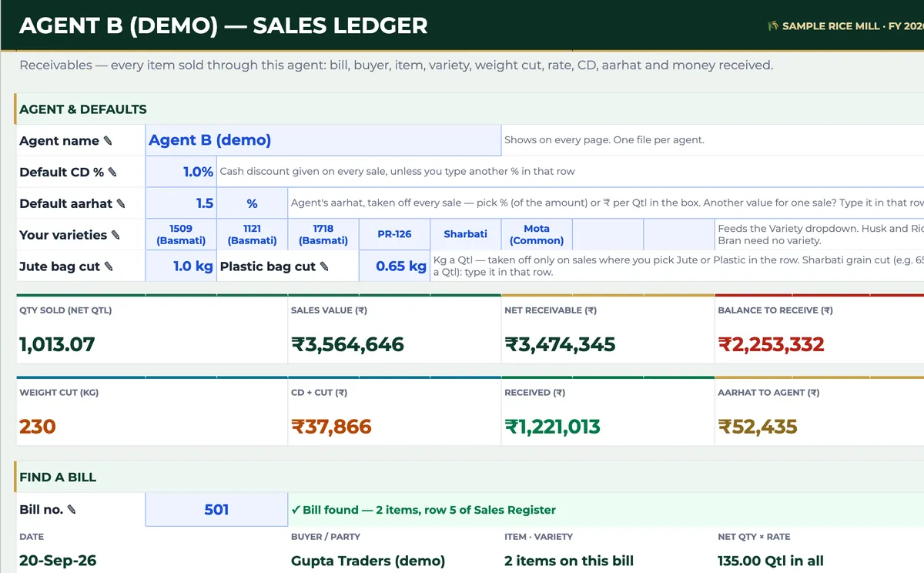Select the Sharbati variety cell
The image size is (924, 573).
[465, 234]
